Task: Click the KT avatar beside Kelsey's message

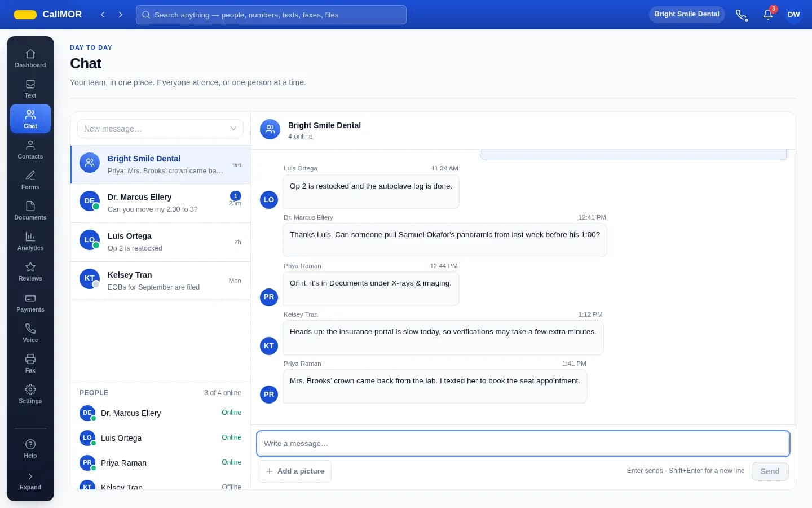Action: click(x=269, y=346)
